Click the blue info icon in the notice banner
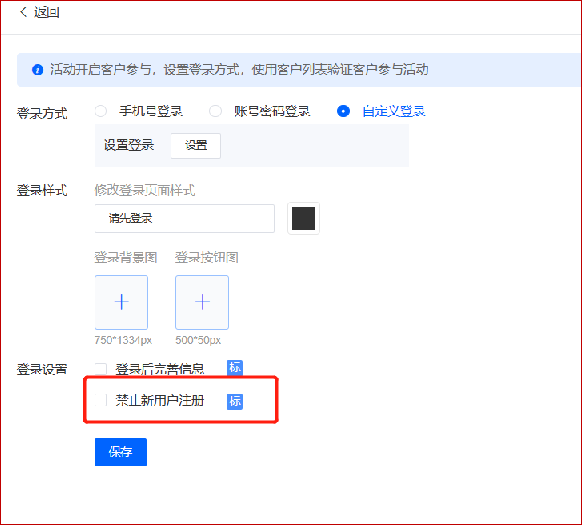The height and width of the screenshot is (526, 582). point(37,69)
